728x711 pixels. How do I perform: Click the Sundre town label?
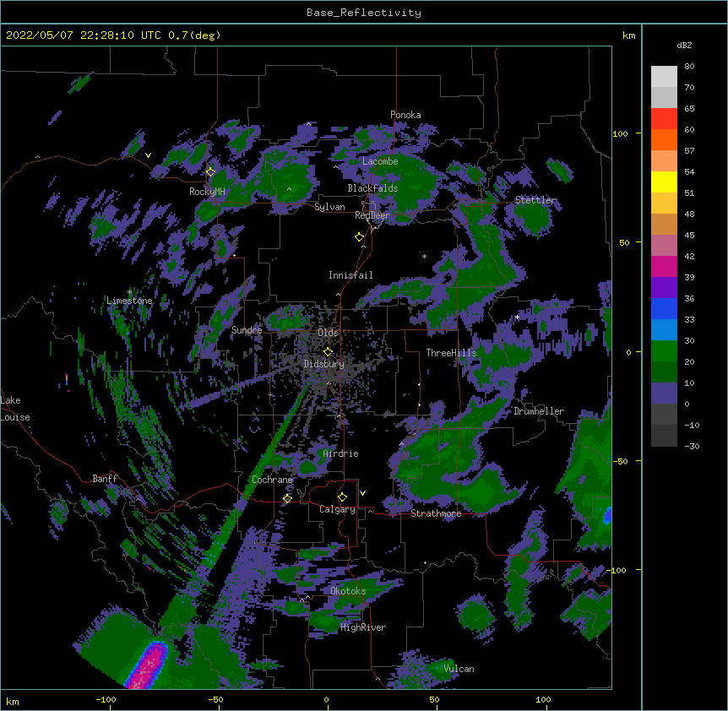247,330
